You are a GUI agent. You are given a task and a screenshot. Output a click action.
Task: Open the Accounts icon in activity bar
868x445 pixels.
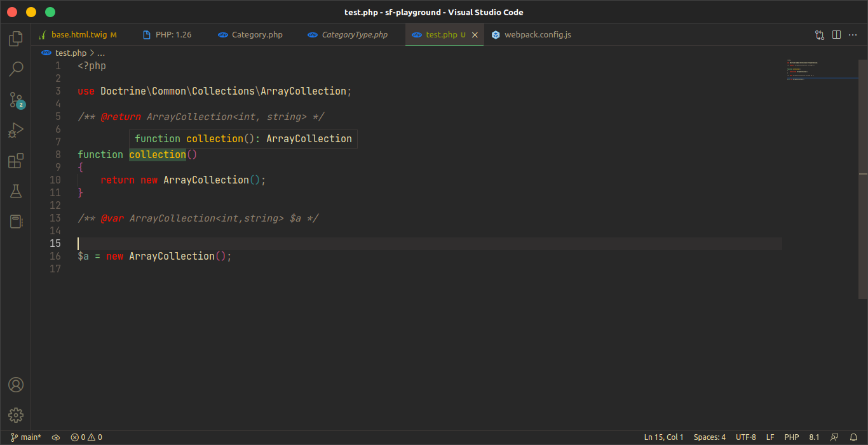tap(16, 385)
